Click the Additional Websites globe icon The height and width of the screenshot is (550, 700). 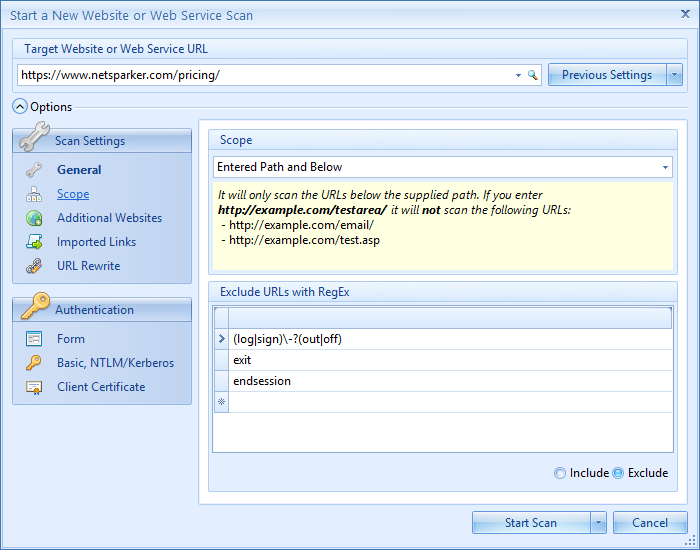[x=34, y=218]
